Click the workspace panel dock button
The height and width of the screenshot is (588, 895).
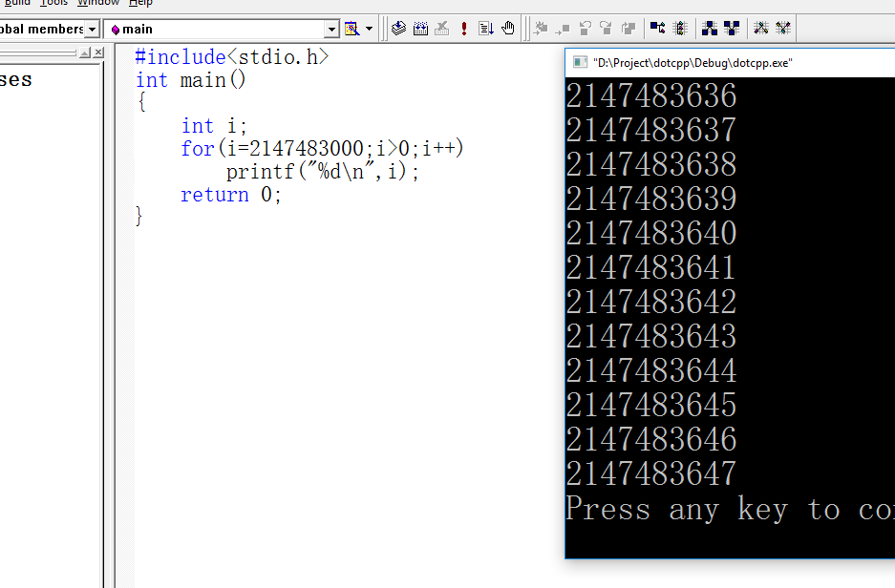pos(85,52)
